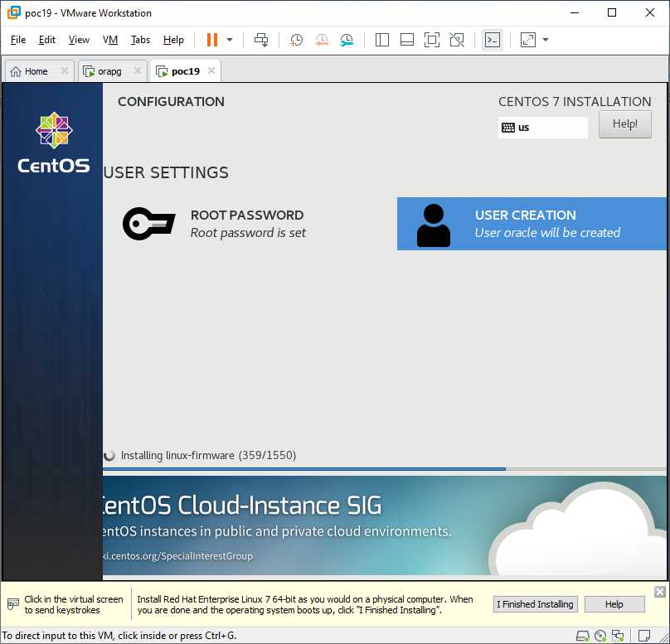Click the 'USER SETTINGS' section heading

point(166,172)
